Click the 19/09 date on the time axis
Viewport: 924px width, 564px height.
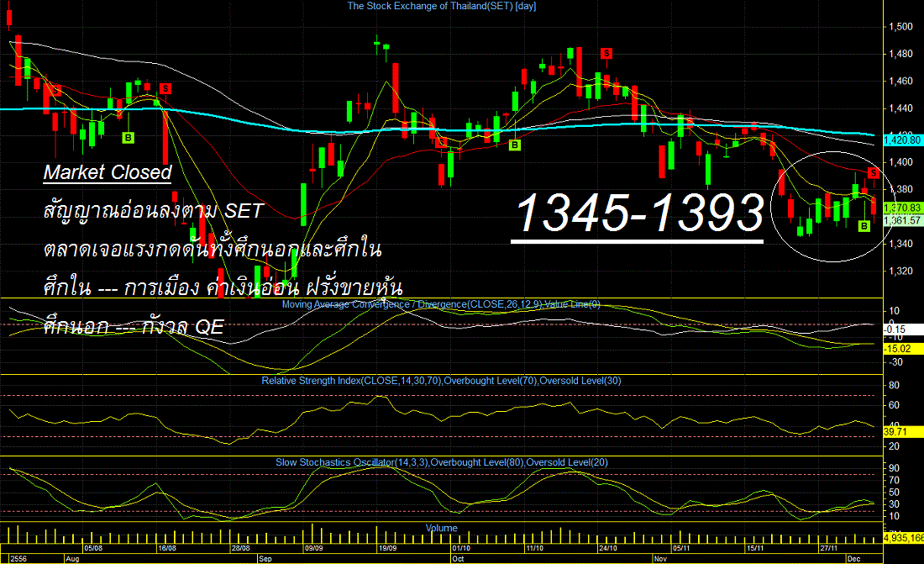387,548
